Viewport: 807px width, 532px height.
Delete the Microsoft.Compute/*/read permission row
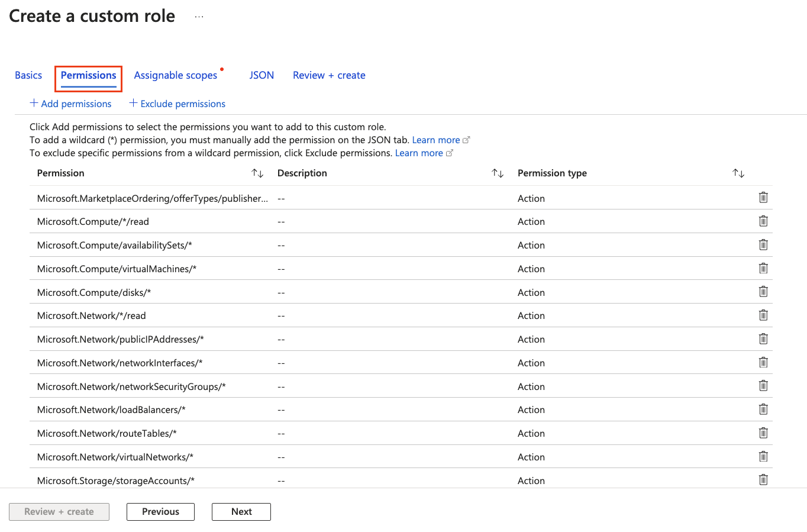763,221
